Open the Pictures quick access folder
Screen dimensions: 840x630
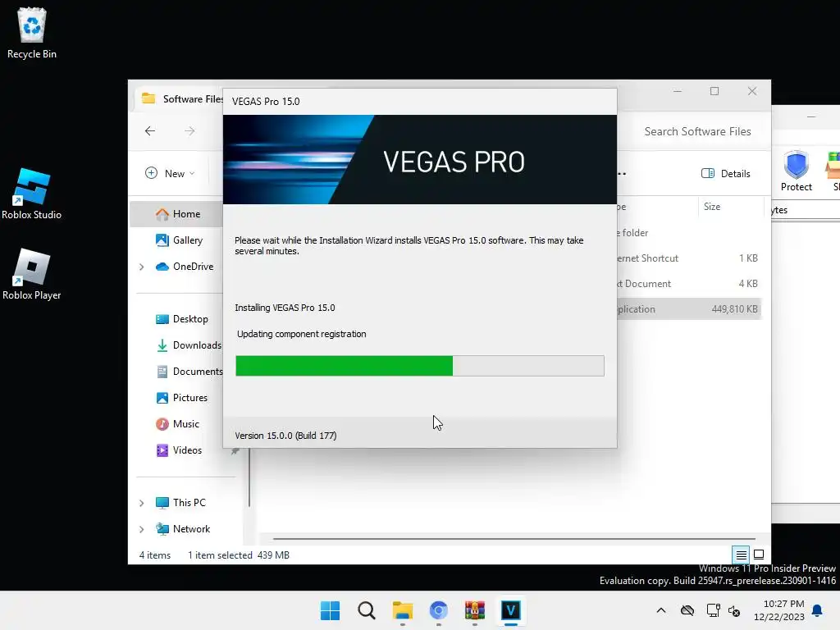[x=181, y=398]
